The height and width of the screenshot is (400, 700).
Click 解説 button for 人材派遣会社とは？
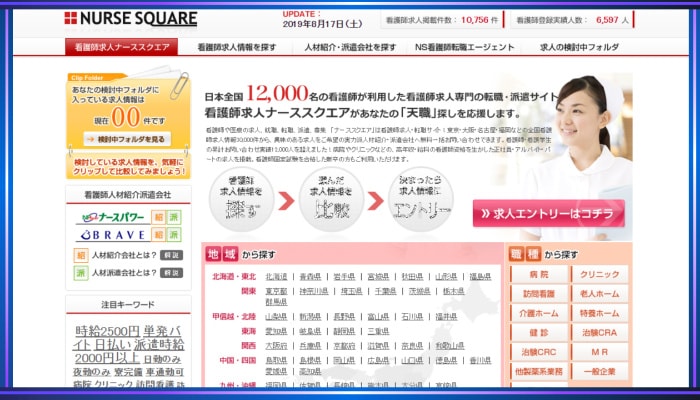[x=171, y=273]
